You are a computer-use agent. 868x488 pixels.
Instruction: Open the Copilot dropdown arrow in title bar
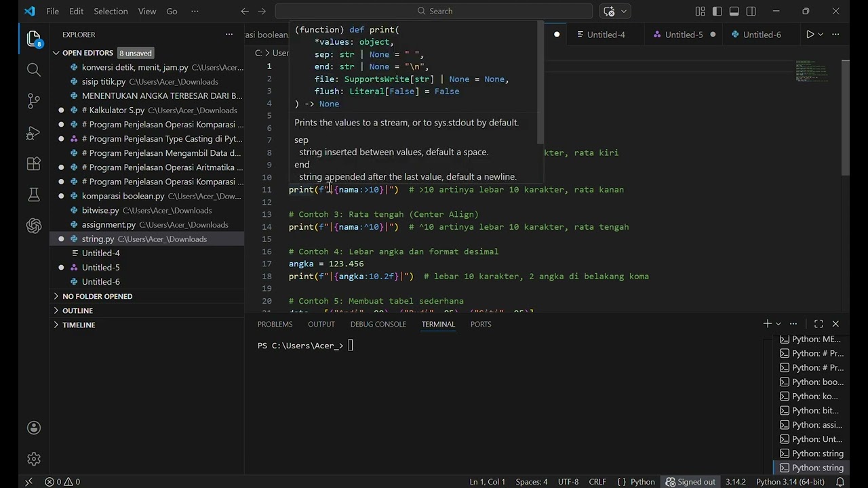click(x=624, y=11)
